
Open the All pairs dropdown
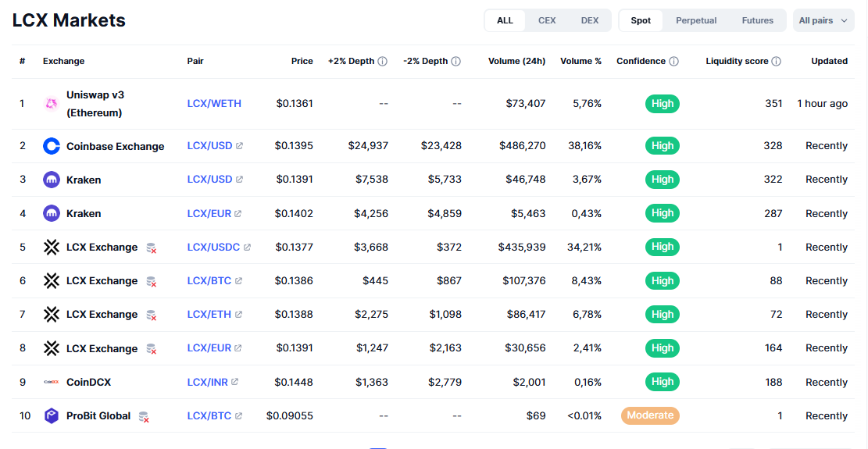pyautogui.click(x=823, y=20)
